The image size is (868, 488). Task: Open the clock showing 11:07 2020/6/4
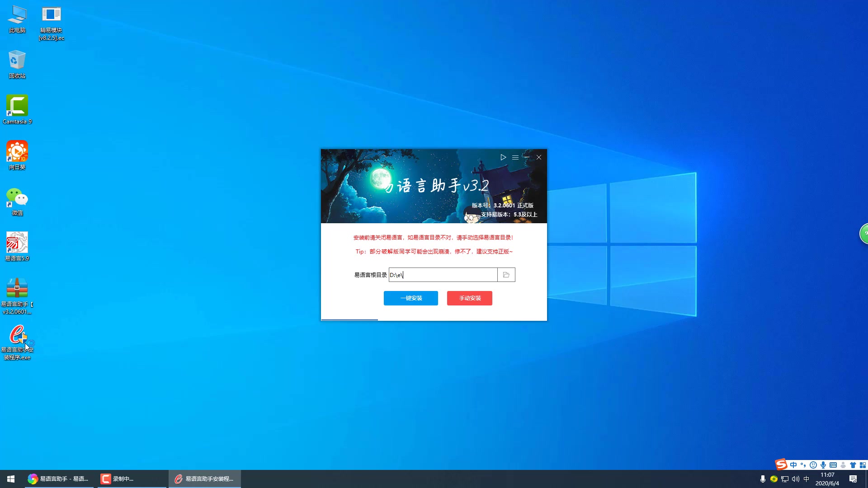click(827, 479)
